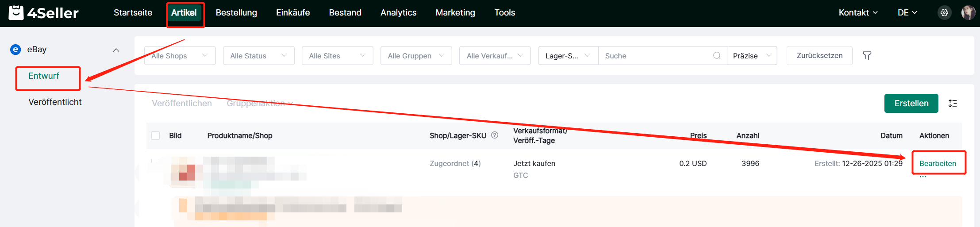
Task: Open the Alle Status dropdown
Action: pos(258,56)
